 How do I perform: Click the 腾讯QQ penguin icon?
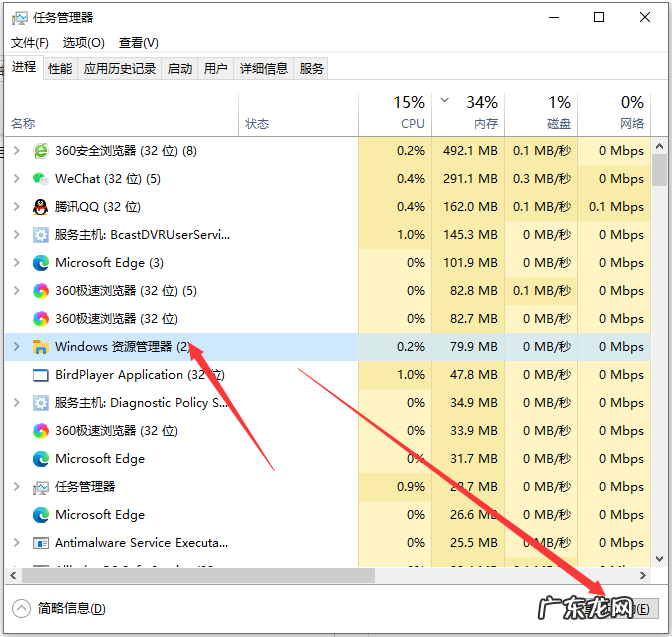point(41,207)
